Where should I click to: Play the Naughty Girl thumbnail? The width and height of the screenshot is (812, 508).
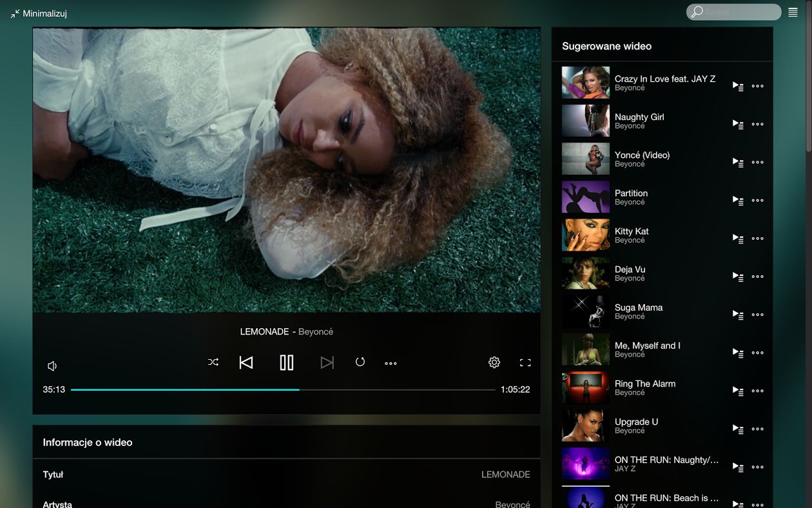coord(586,121)
